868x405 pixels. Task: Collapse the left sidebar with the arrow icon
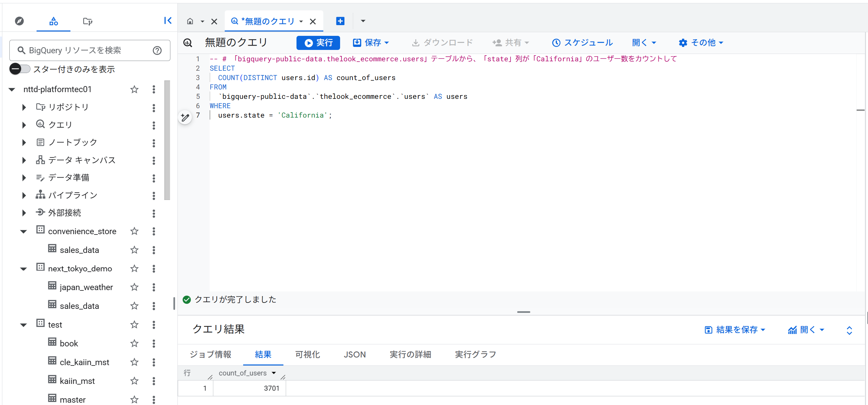[x=168, y=20]
